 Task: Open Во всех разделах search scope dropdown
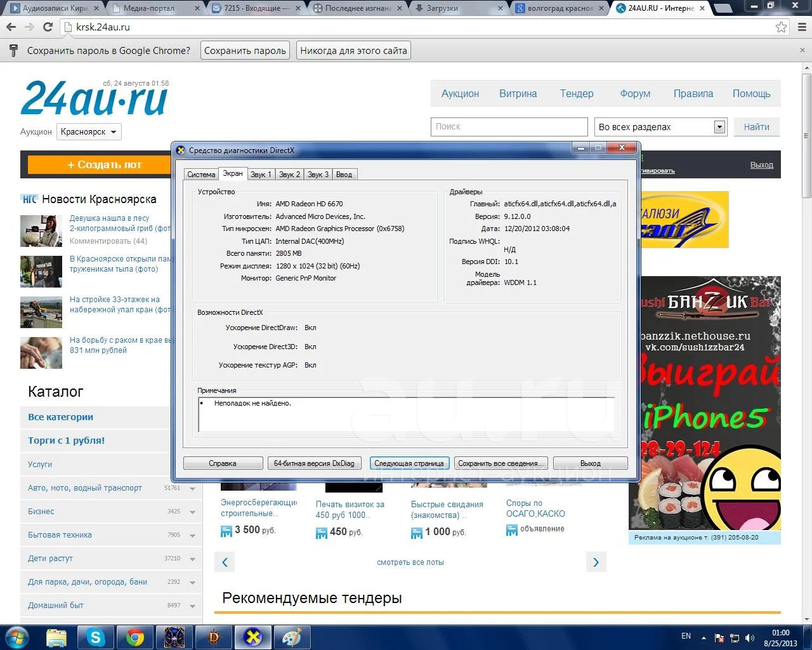(x=660, y=127)
